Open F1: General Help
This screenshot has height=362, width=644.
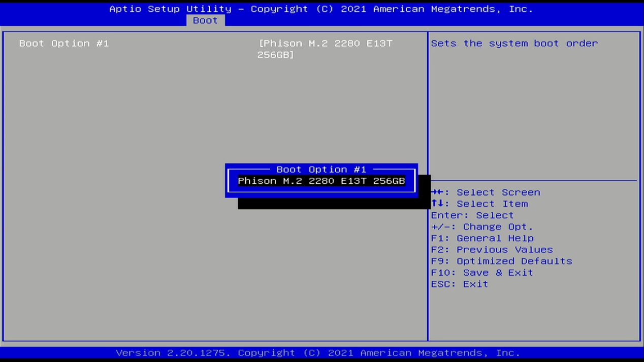(x=482, y=238)
